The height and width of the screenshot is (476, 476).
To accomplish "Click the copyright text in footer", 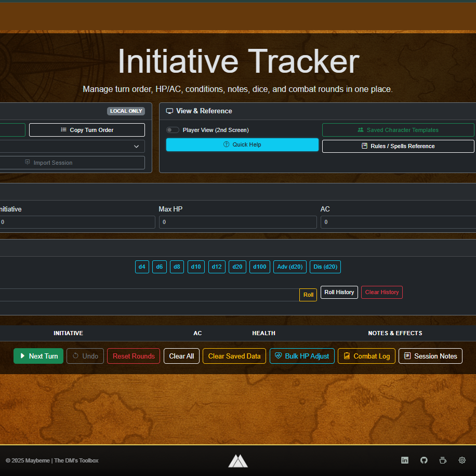I will click(52, 460).
